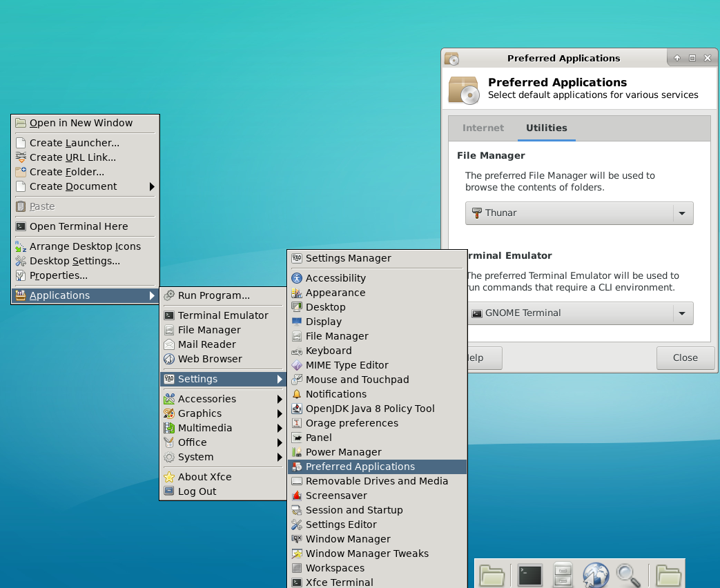
Task: Switch to the Internet tab
Action: [483, 128]
